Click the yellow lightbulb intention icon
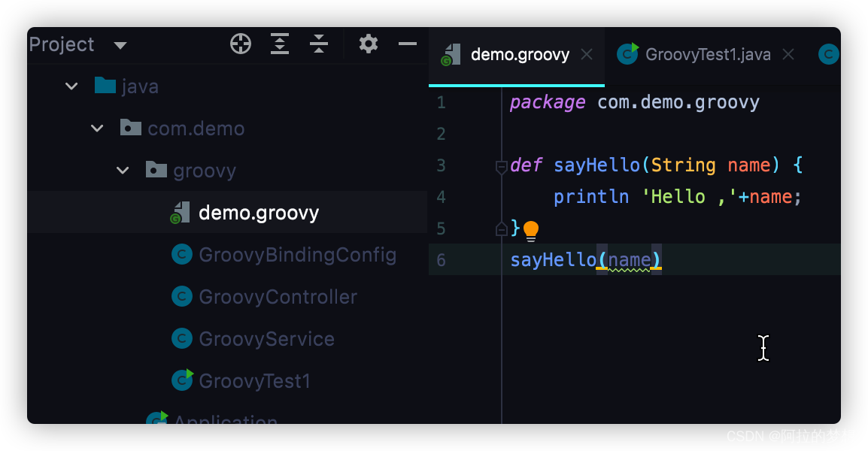The width and height of the screenshot is (868, 451). (x=531, y=231)
